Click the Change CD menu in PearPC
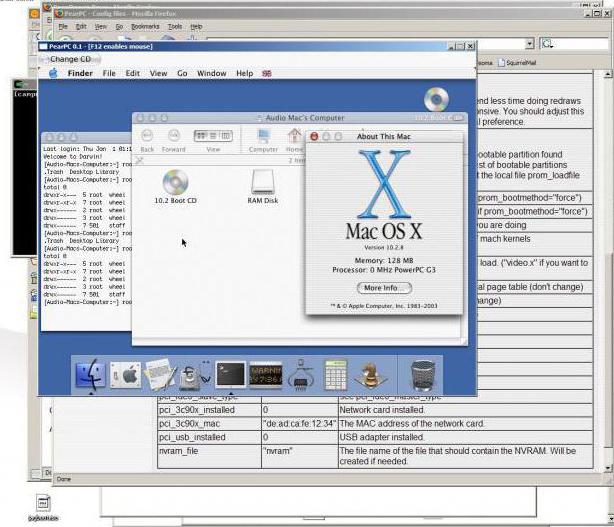This screenshot has width=614, height=527. coord(70,59)
